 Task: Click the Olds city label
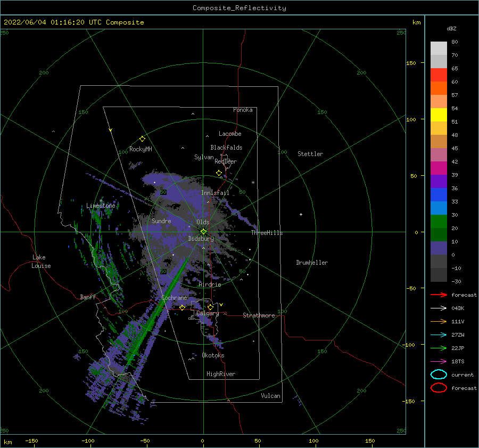(x=203, y=222)
